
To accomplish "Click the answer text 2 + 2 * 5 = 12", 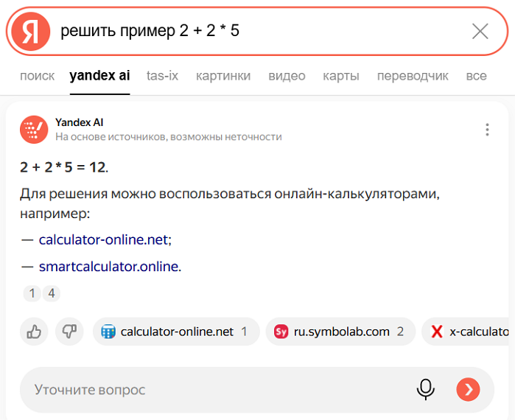I will click(x=64, y=167).
